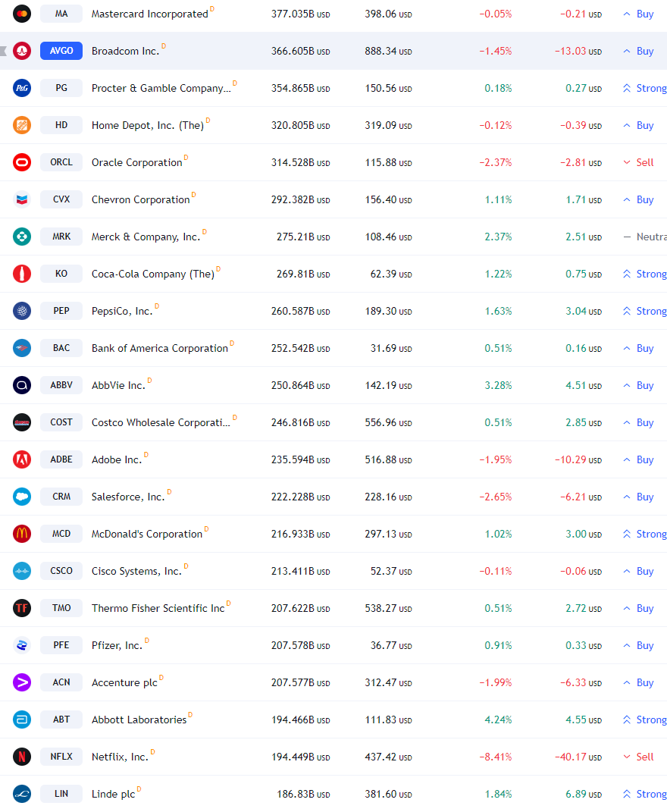Screen dimensions: 667x812
Task: Open Chevron Corporation company link
Action: pyautogui.click(x=140, y=199)
